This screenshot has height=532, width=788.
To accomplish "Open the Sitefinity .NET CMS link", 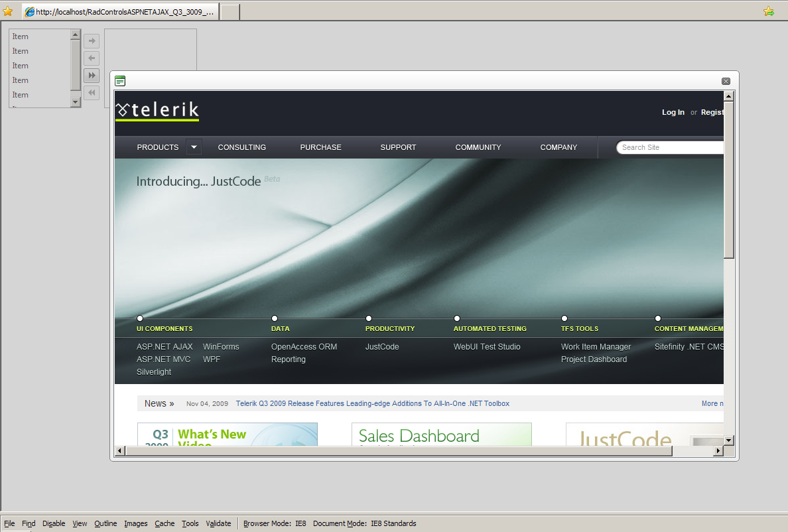I will [689, 347].
